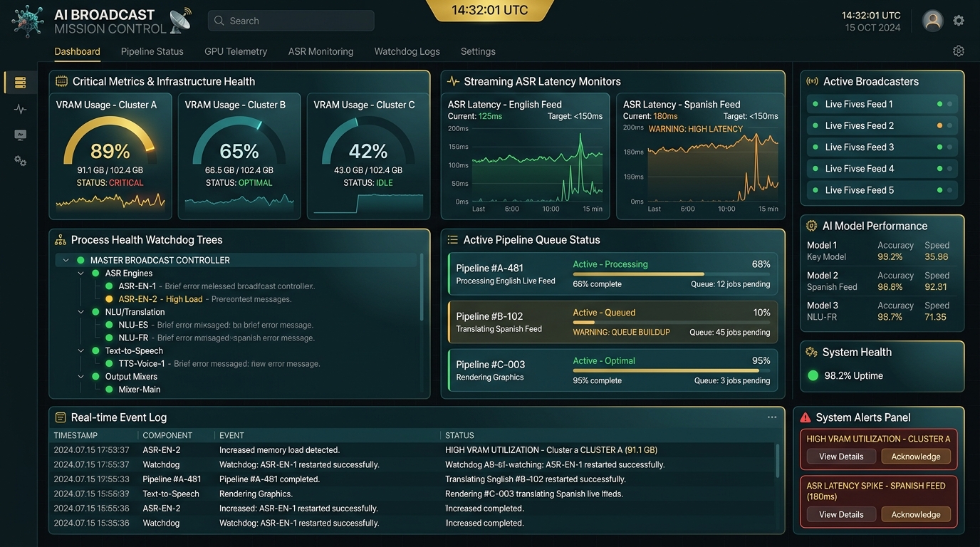Viewport: 980px width, 547px height.
Task: Acknowledge the ASR Latency Spike alert
Action: 916,514
